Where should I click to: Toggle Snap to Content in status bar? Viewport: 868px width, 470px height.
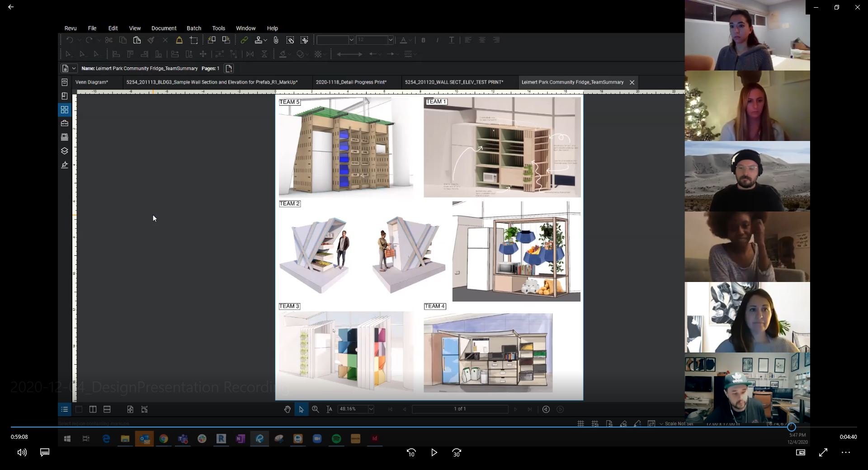609,423
